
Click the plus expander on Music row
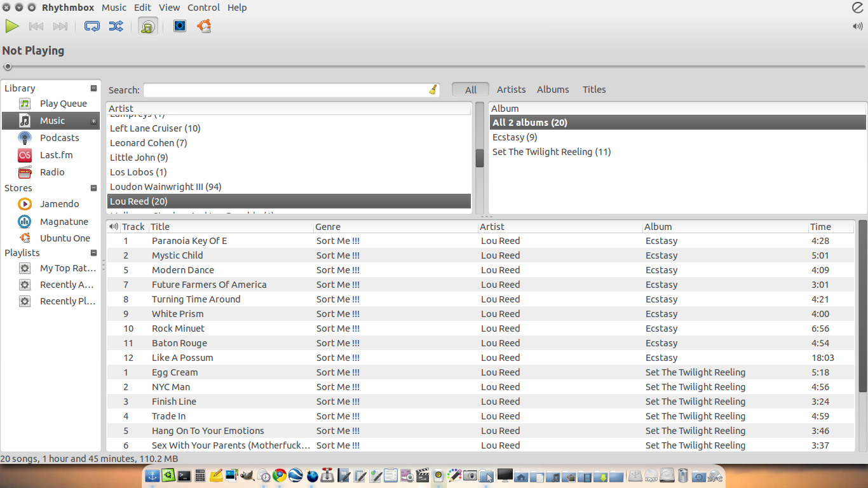coord(94,121)
